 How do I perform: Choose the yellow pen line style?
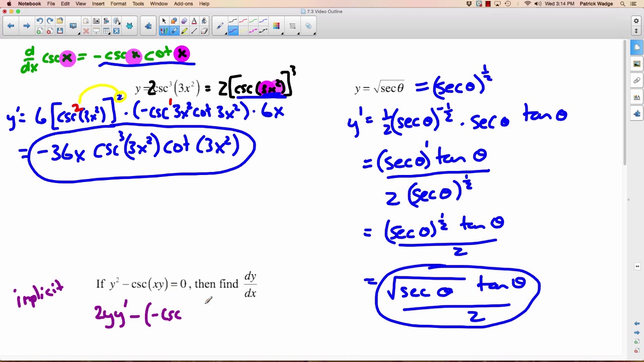[x=243, y=31]
